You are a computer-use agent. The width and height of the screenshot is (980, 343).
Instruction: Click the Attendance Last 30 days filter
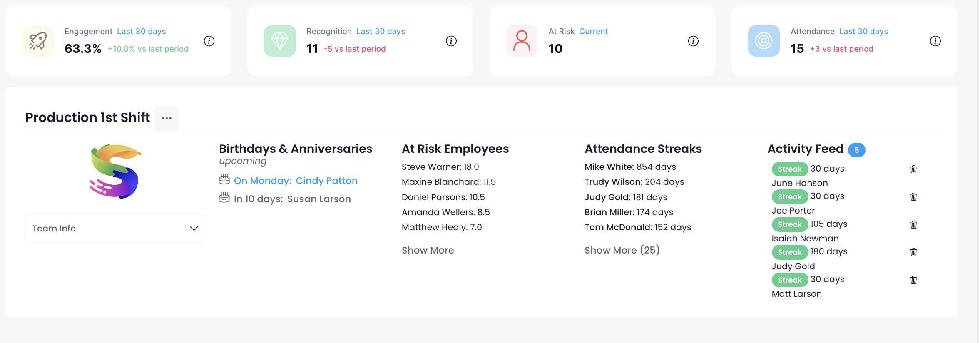(863, 32)
